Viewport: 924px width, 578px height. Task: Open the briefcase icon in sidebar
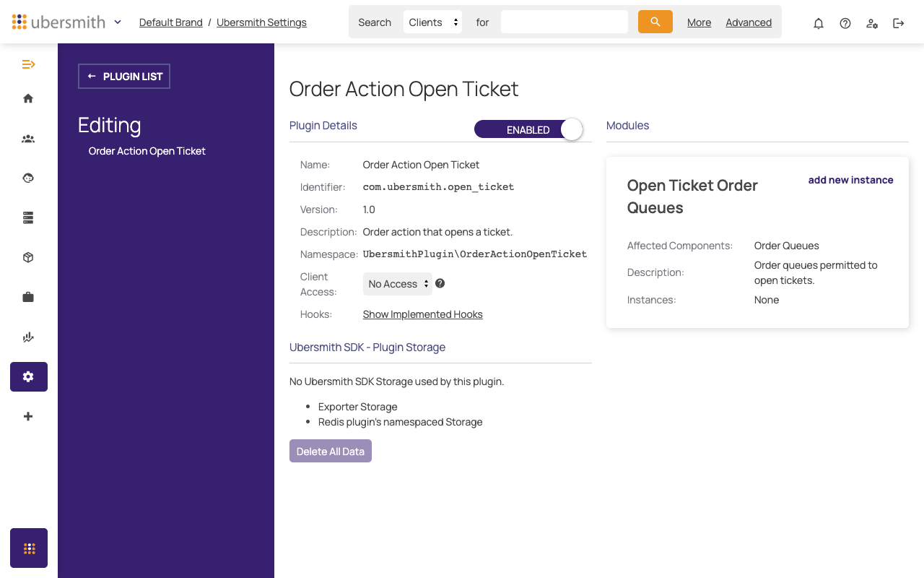[x=28, y=297]
